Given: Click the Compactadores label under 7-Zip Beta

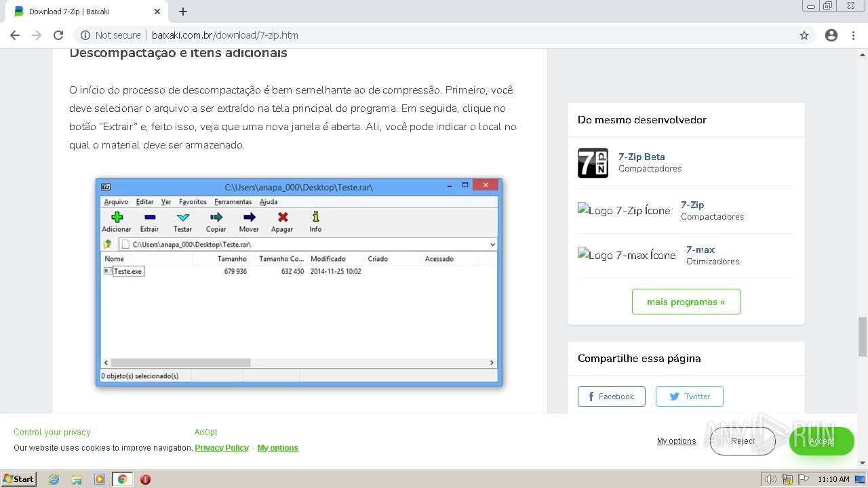Looking at the screenshot, I should 650,169.
